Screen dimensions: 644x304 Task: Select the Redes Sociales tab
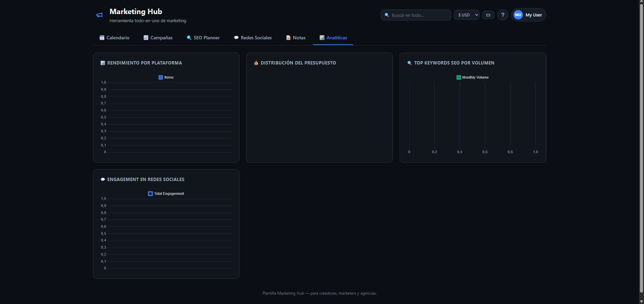pos(253,38)
